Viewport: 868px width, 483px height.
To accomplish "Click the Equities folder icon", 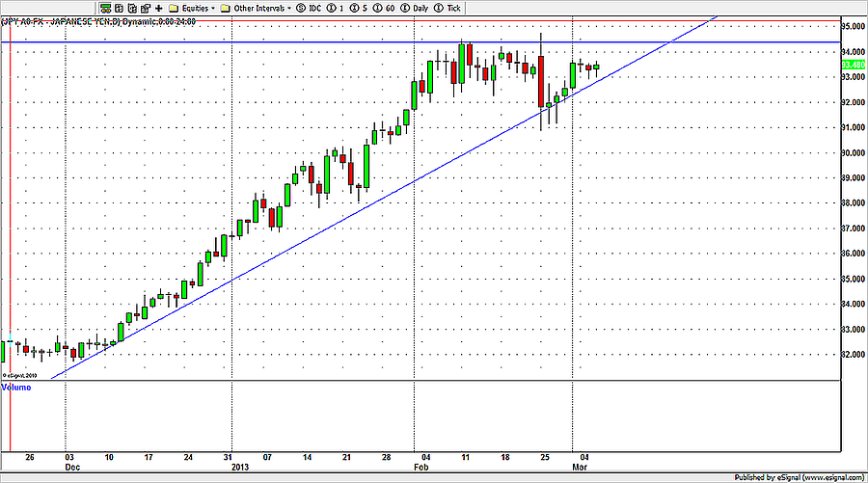I will (174, 8).
